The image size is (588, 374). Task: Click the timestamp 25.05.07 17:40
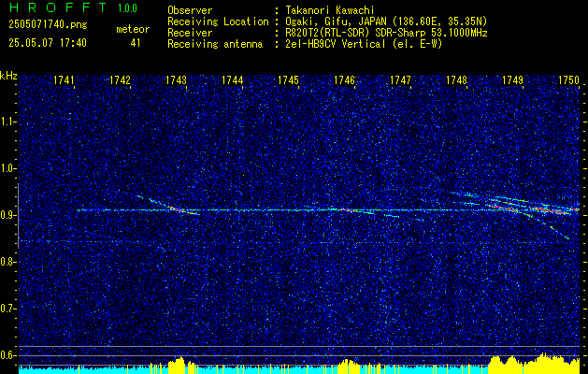pos(48,43)
